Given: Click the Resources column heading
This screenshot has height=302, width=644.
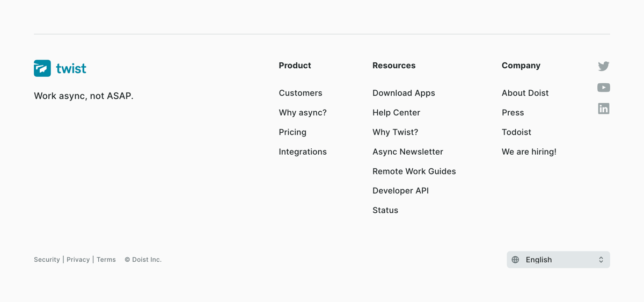Looking at the screenshot, I should click(394, 66).
